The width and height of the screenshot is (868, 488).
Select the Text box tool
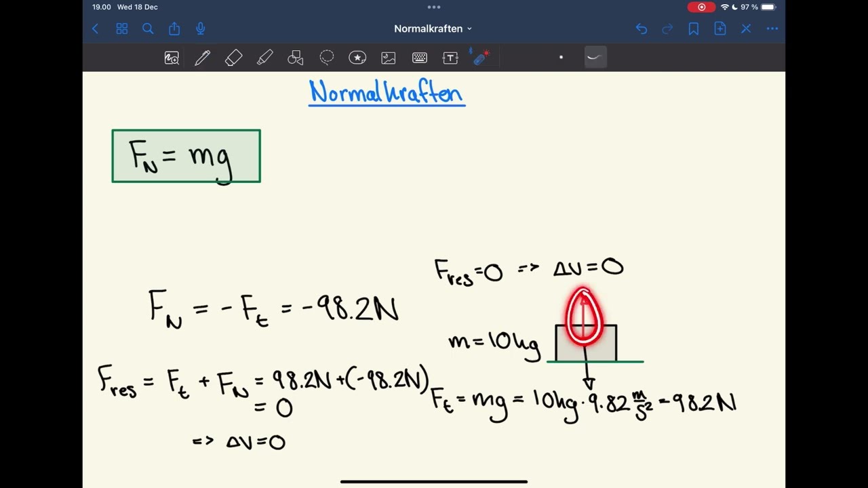[450, 58]
